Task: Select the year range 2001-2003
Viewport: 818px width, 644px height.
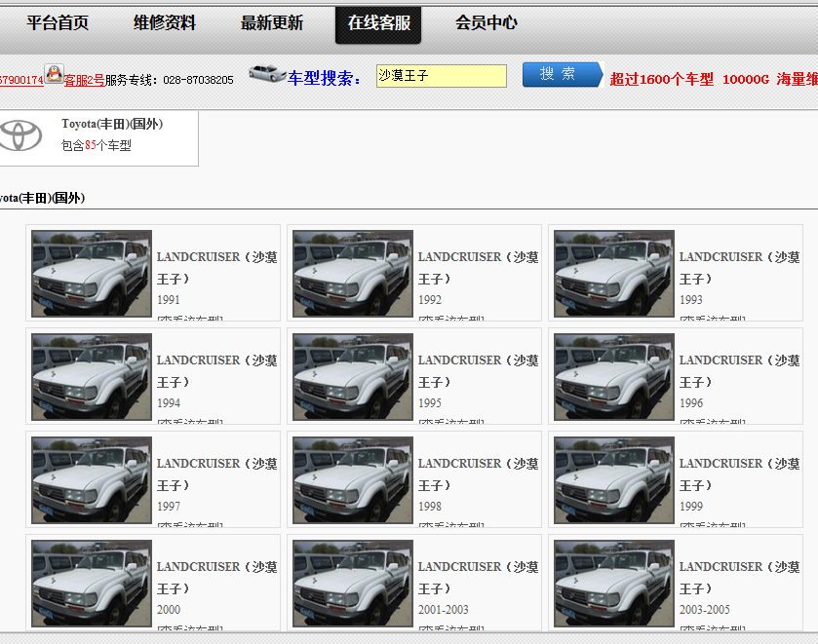Action: (444, 610)
